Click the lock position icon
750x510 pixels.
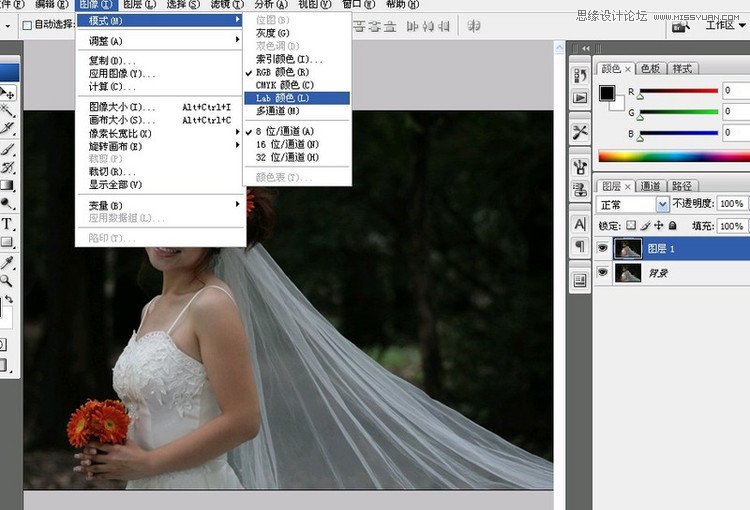(x=659, y=225)
